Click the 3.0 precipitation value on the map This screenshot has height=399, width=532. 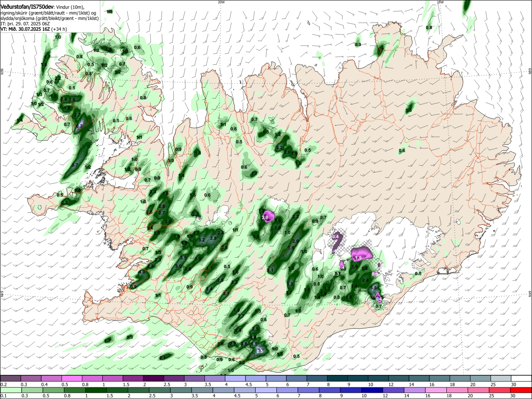click(x=179, y=266)
